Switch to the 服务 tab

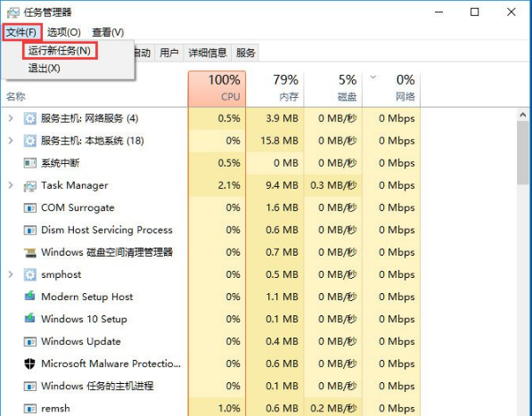245,53
